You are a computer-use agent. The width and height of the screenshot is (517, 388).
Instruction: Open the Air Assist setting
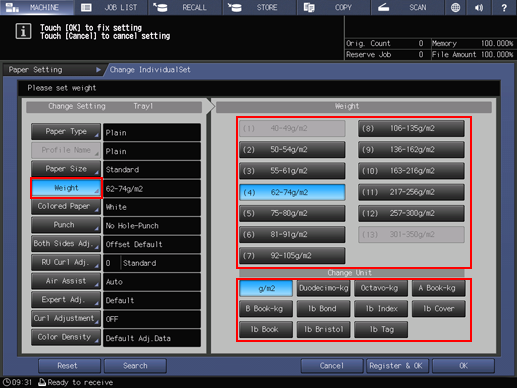pos(66,281)
